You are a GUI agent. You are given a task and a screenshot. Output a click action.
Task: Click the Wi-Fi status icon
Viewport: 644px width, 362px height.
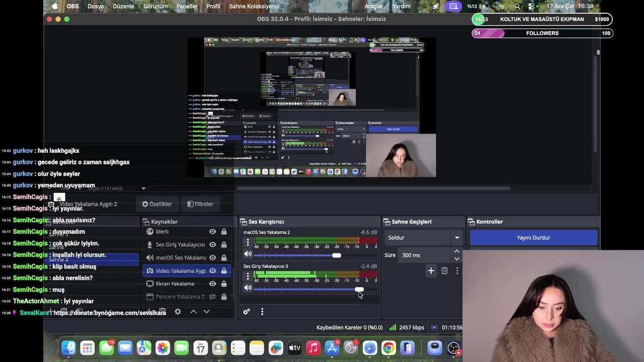coord(502,6)
